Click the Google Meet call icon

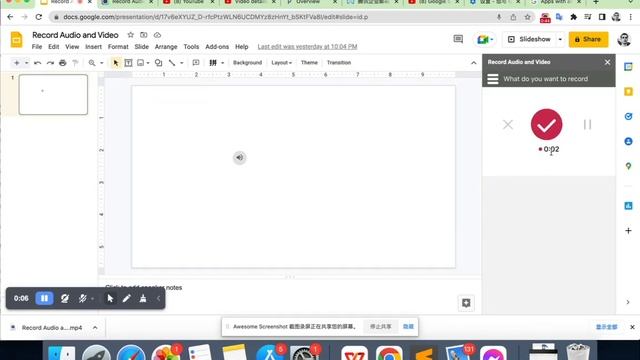(484, 40)
